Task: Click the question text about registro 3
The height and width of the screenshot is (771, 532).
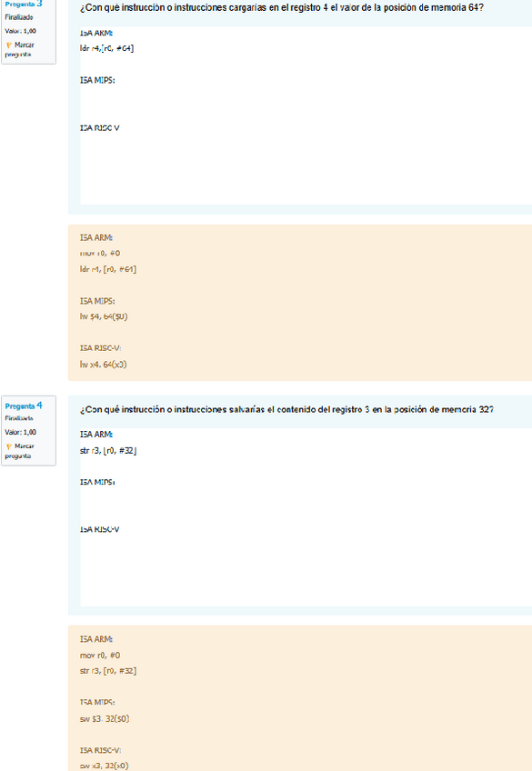Action: [286, 409]
